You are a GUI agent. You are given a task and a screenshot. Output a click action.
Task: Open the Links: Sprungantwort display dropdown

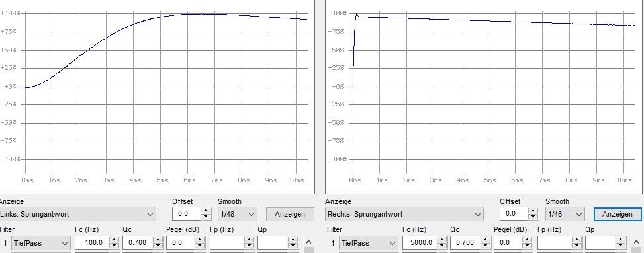(x=77, y=214)
